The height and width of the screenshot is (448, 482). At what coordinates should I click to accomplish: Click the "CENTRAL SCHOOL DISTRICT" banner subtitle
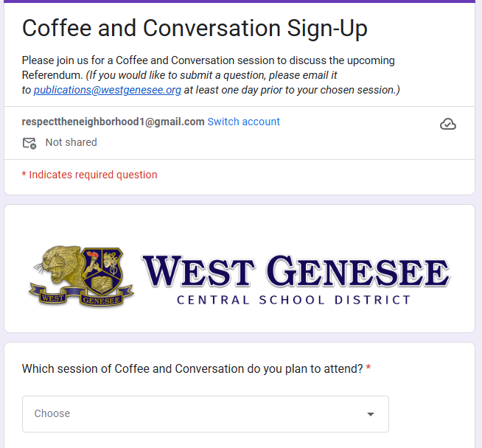tap(294, 300)
